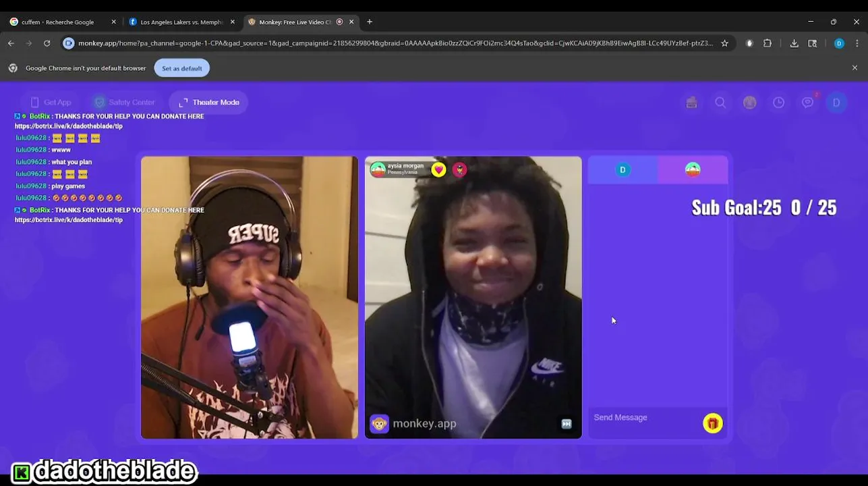This screenshot has height=486, width=868.
Task: Click the streamer's own webcam video
Action: tap(250, 298)
